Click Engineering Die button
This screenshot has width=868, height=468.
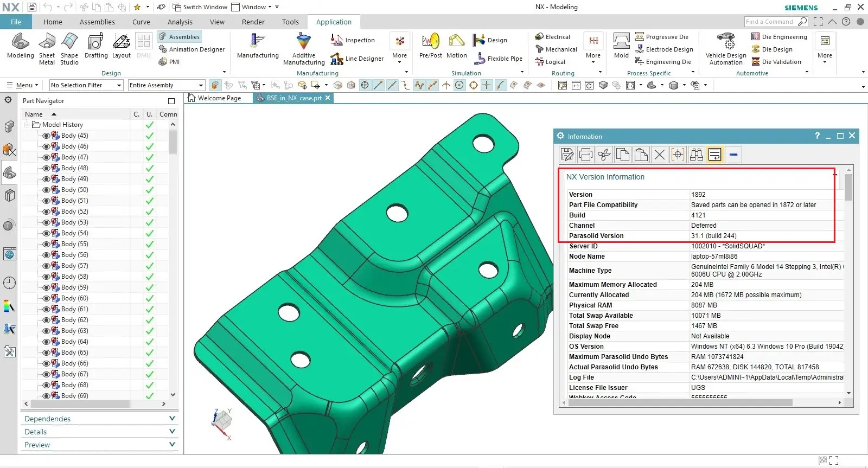click(x=663, y=62)
